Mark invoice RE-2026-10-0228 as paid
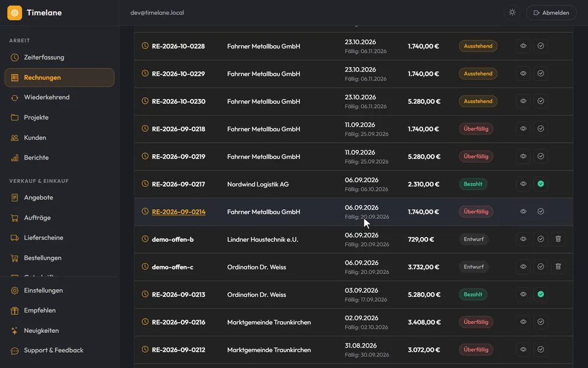This screenshot has height=368, width=588. tap(541, 46)
